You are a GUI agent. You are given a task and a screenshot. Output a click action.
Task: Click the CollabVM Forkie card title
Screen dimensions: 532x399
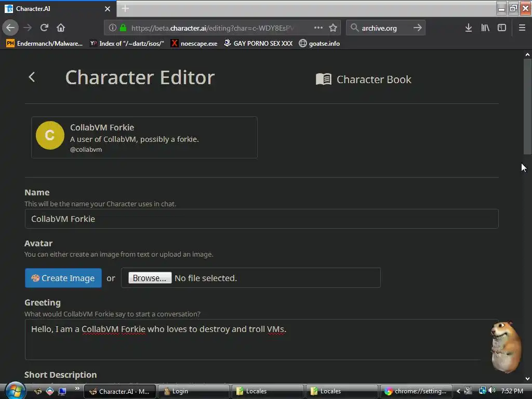pyautogui.click(x=102, y=127)
